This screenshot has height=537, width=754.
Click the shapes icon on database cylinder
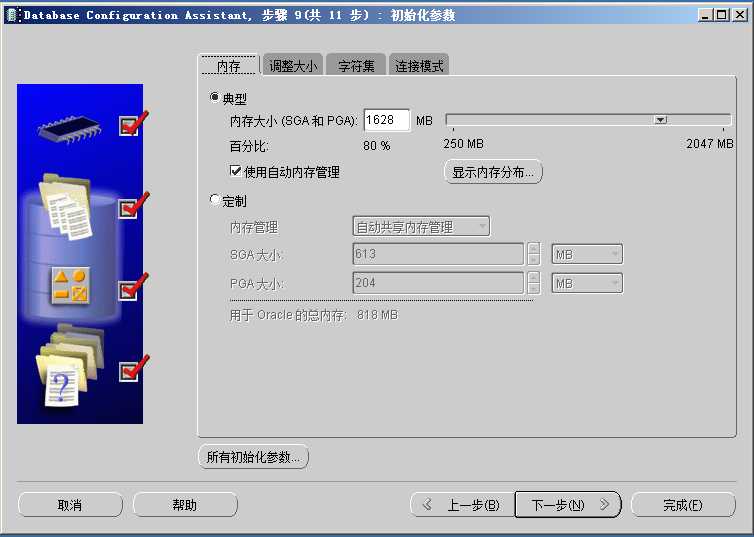[70, 286]
